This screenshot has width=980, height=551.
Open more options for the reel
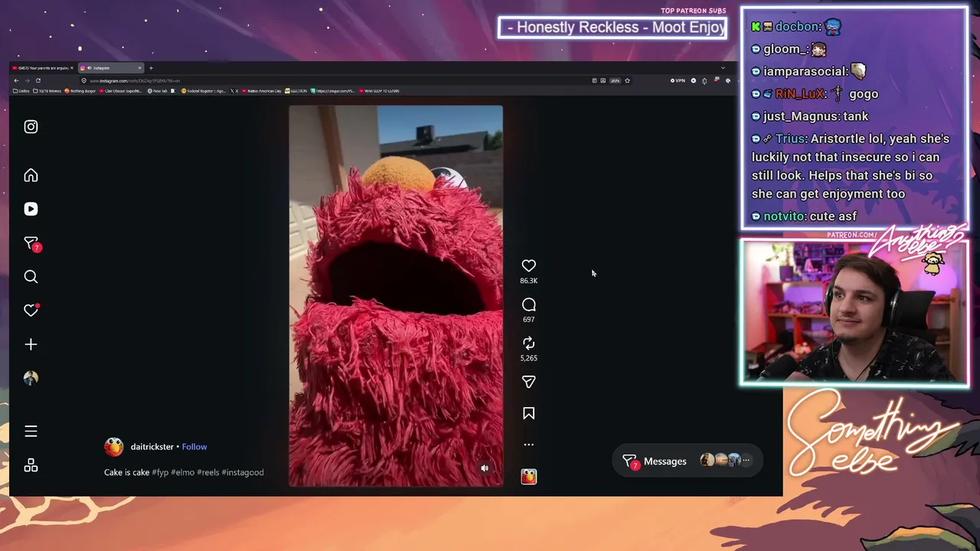coord(528,445)
